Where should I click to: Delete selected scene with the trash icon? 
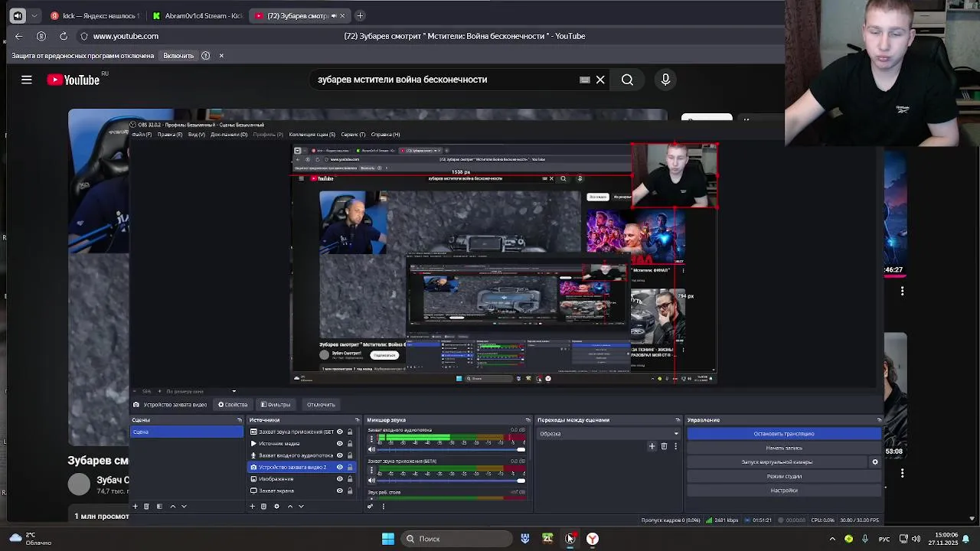click(147, 506)
